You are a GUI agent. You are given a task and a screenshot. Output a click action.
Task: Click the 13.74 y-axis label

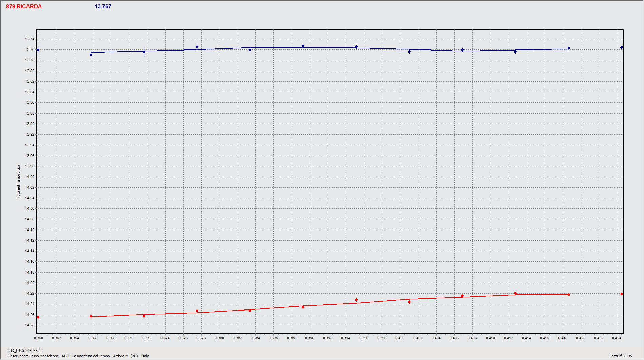coord(30,39)
